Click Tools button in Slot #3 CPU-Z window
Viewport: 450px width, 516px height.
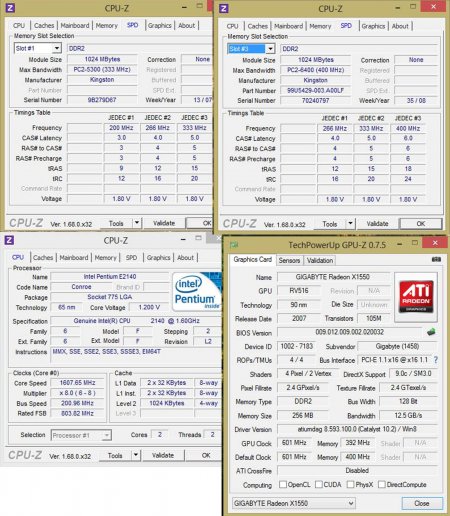point(330,224)
